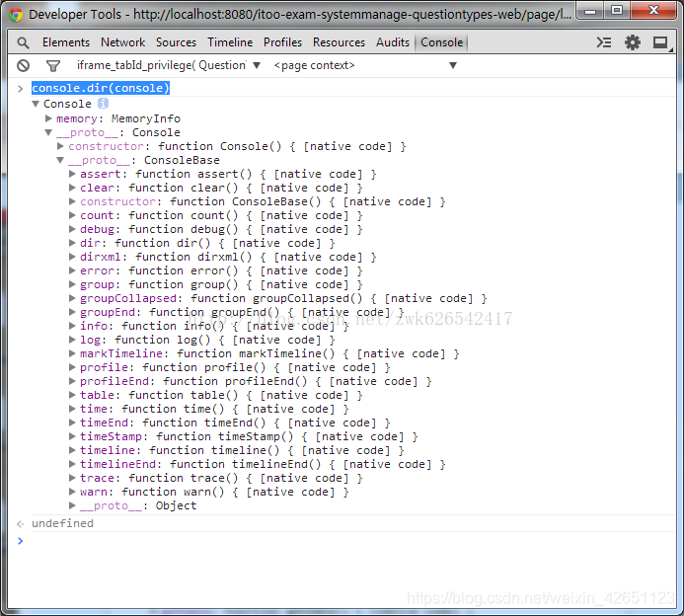This screenshot has width=684, height=616.
Task: Open the iframe_tabId_privilege frame dropdown
Action: pyautogui.click(x=169, y=65)
